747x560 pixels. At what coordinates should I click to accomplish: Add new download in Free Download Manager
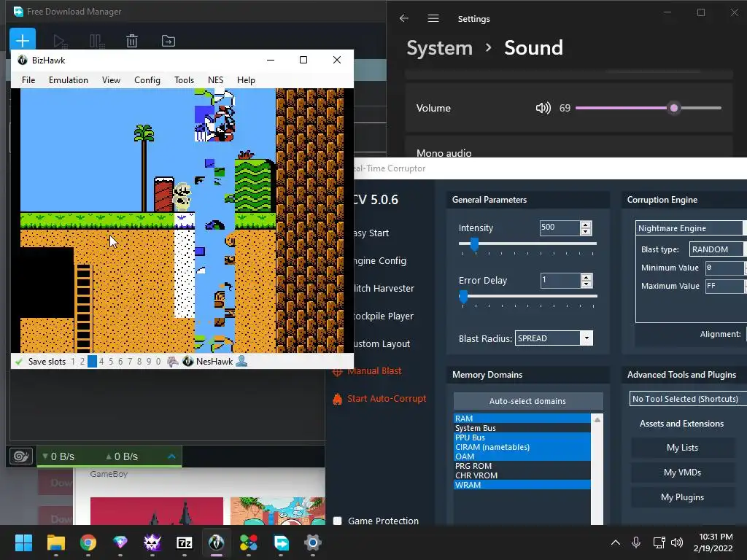23,39
